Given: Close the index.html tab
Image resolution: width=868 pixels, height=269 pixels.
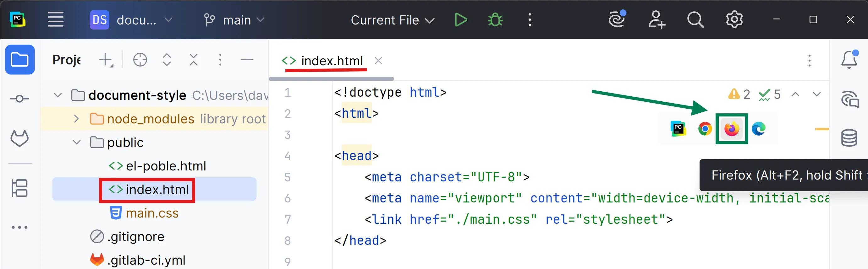Looking at the screenshot, I should coord(378,61).
